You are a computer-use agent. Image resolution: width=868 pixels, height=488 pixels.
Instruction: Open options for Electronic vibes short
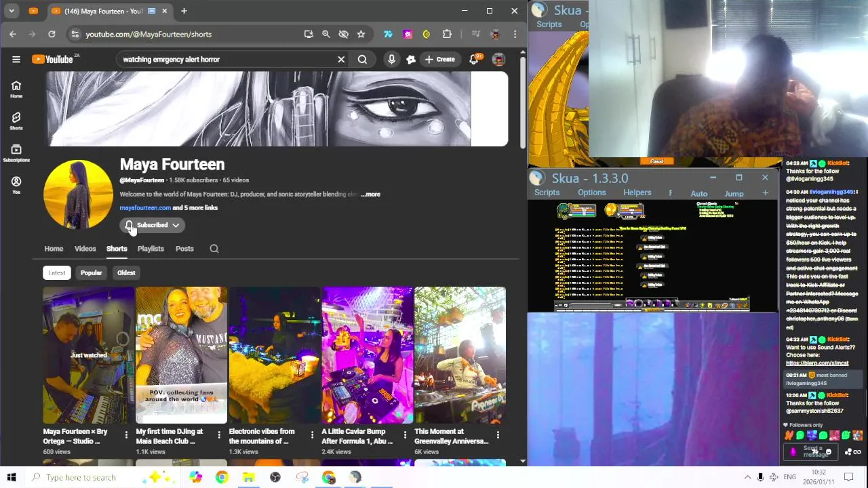point(312,434)
